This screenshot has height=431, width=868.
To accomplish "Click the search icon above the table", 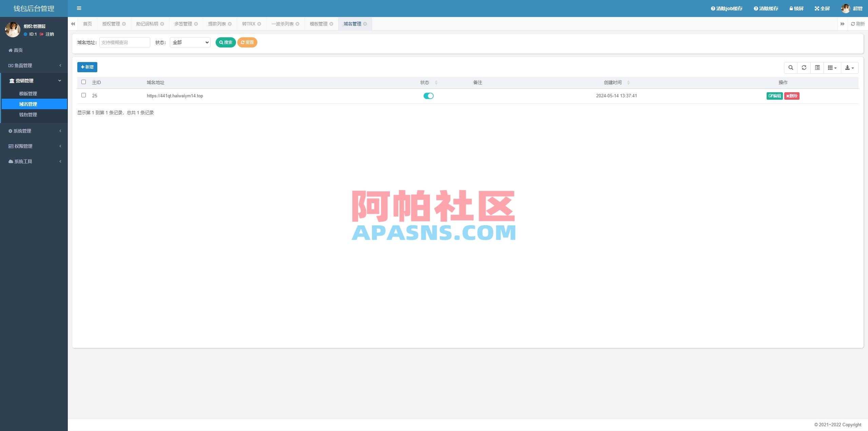I will [791, 67].
